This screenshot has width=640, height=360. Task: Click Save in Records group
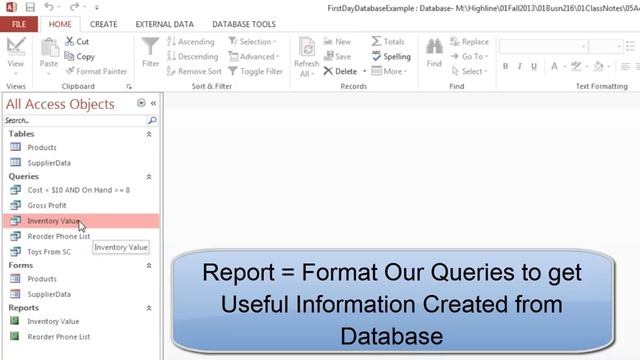click(337, 56)
